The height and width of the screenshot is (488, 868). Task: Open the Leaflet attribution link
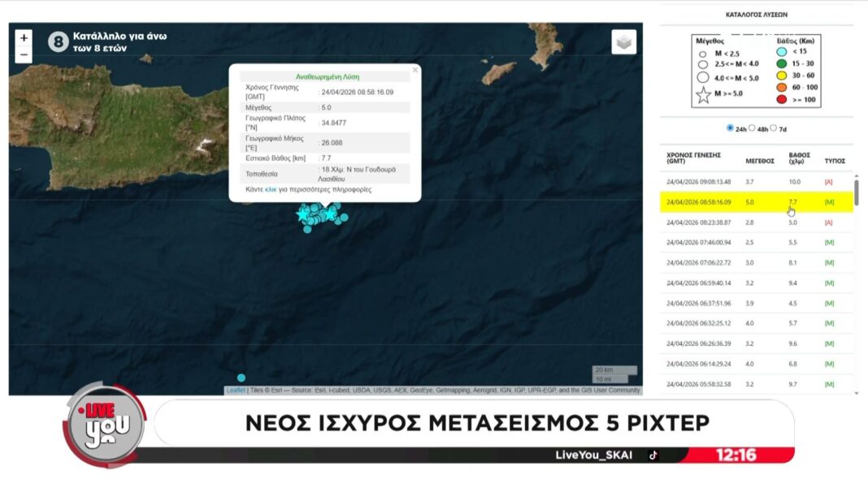click(x=236, y=391)
